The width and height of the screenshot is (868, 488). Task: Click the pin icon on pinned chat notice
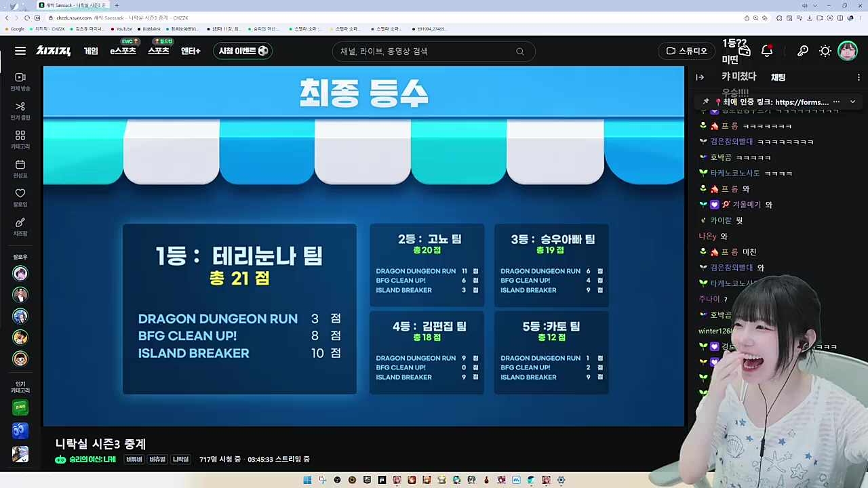[x=705, y=102]
